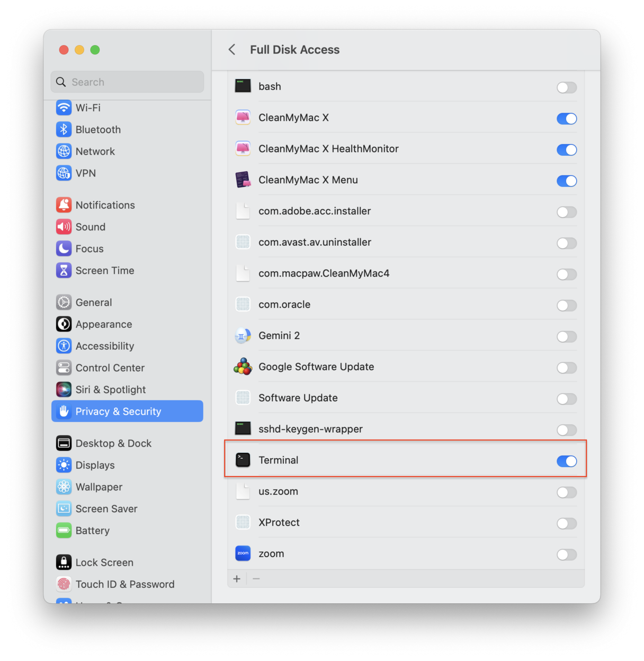
Task: Open Notifications settings from the sidebar
Action: tap(104, 205)
